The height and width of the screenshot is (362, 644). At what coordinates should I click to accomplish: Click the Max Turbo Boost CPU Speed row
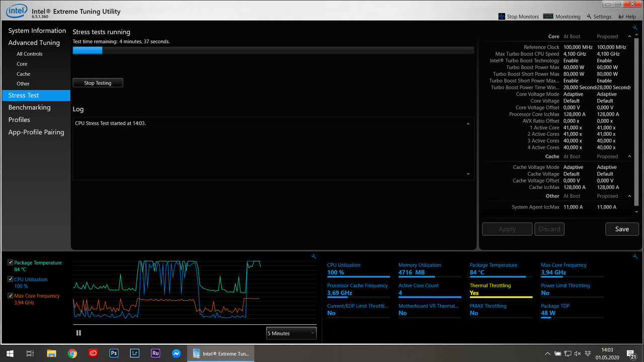click(x=557, y=54)
